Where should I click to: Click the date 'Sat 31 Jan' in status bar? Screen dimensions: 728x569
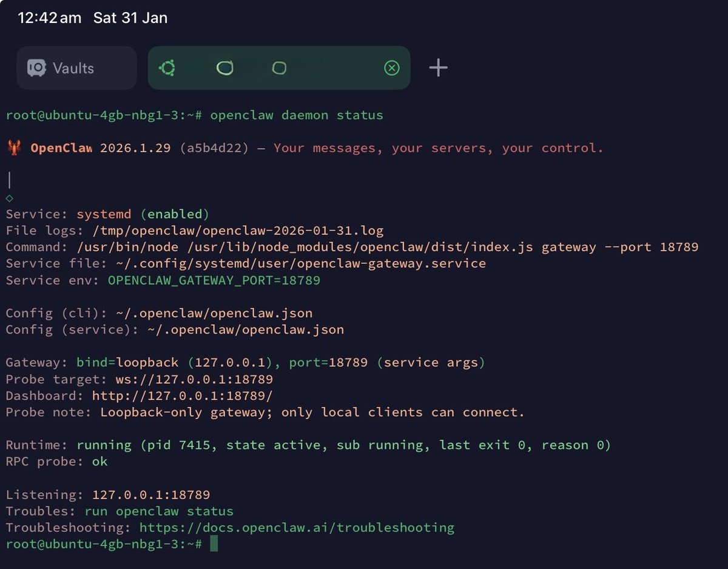(x=130, y=18)
